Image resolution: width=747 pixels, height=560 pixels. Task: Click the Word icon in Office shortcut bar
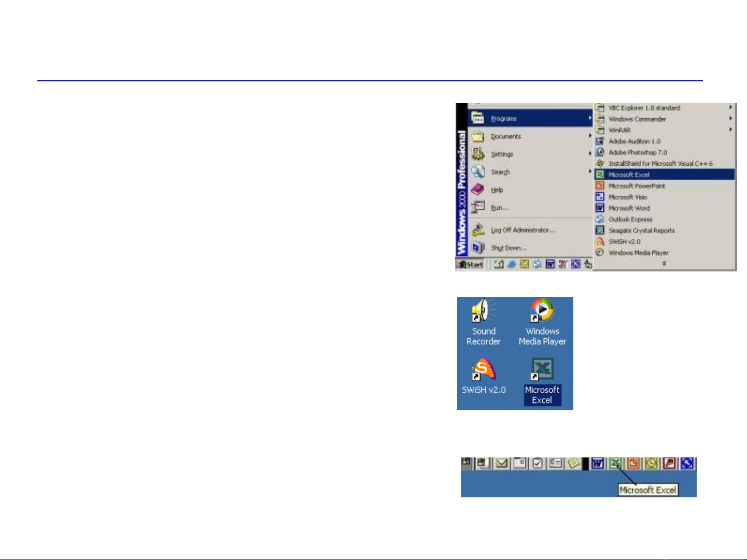point(598,463)
